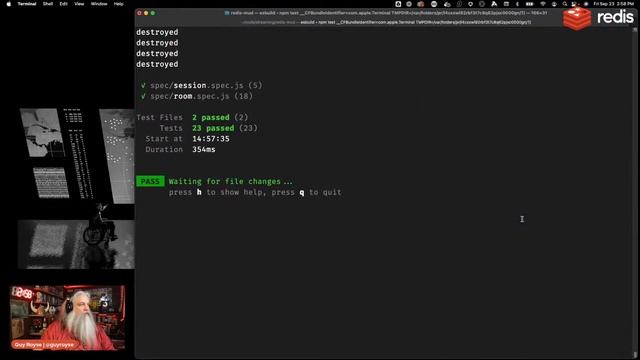This screenshot has width=640, height=360.
Task: Zoom Terminal window with green button
Action: pos(153,13)
